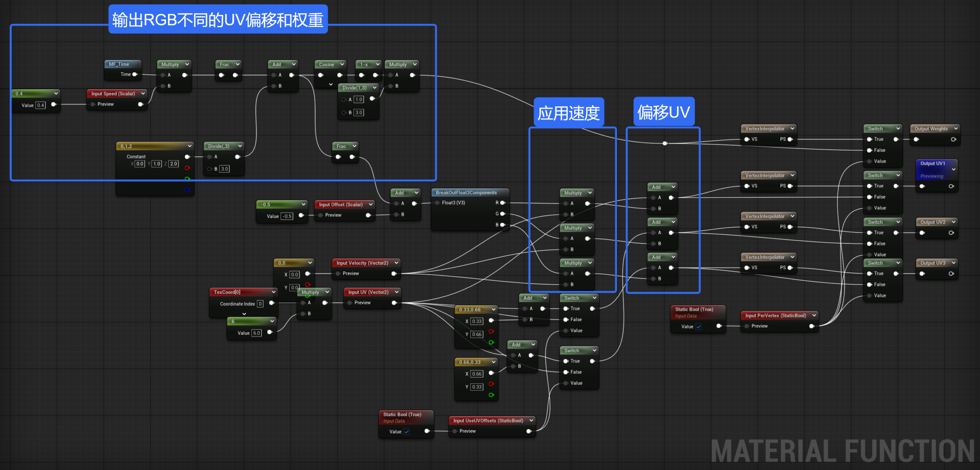Screen dimensions: 980x470
Task: Open the BreakOutFloat3Components node title
Action: (x=466, y=193)
